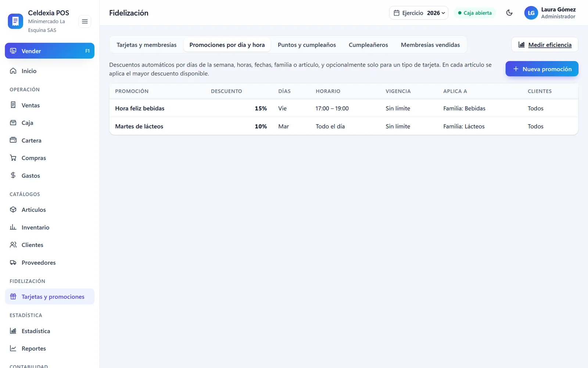Screen dimensions: 588x368
Task: Click the Celdexia POS logo icon
Action: [15, 21]
